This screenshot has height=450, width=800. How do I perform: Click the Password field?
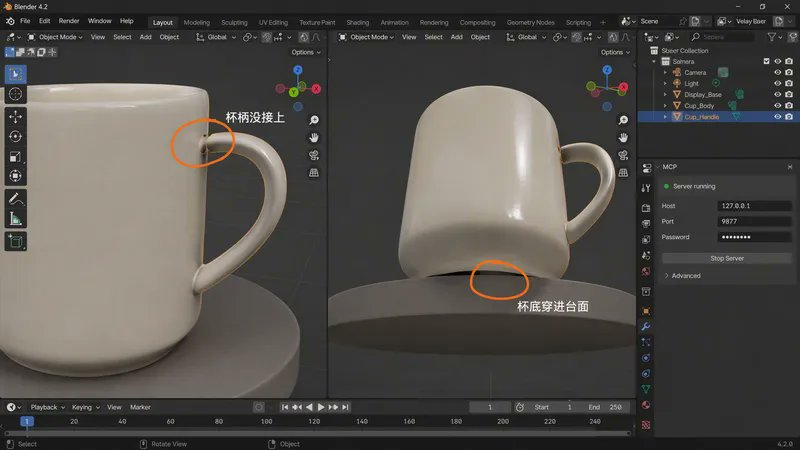tap(754, 237)
